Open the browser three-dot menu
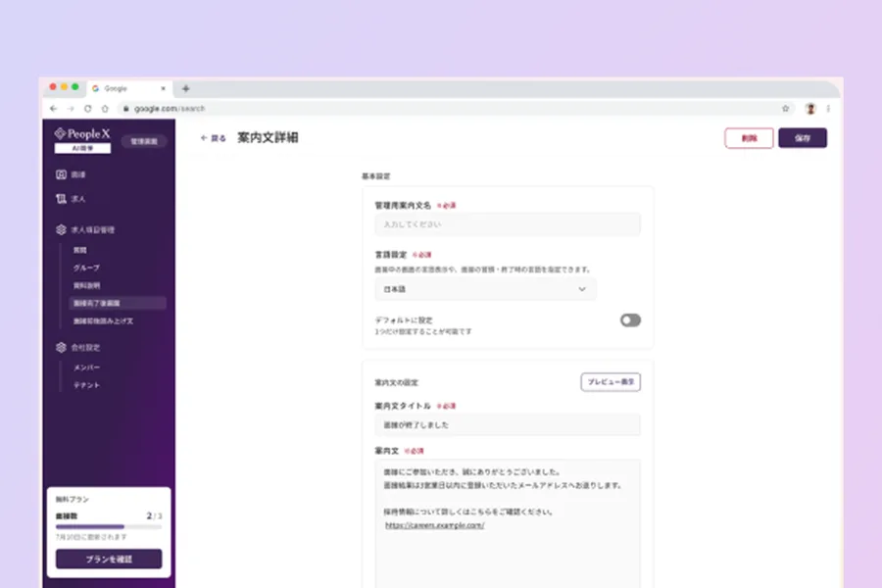Image resolution: width=882 pixels, height=588 pixels. (828, 109)
